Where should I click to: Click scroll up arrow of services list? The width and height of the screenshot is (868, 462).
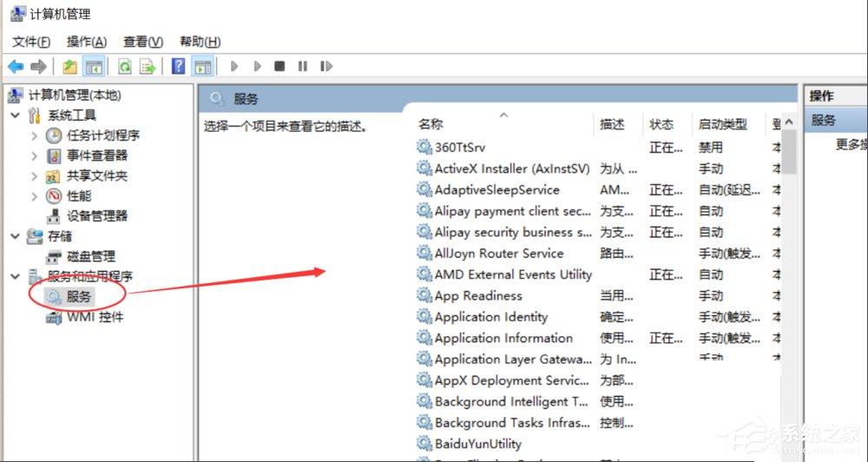tap(789, 122)
